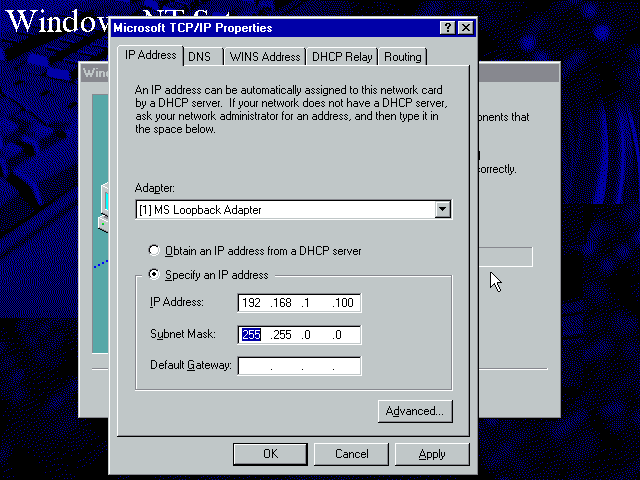Click the Adapter label

[154, 188]
